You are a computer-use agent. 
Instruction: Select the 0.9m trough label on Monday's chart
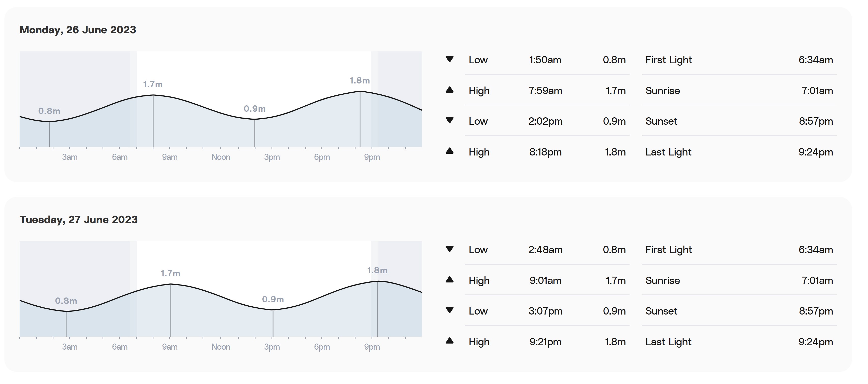click(x=254, y=109)
